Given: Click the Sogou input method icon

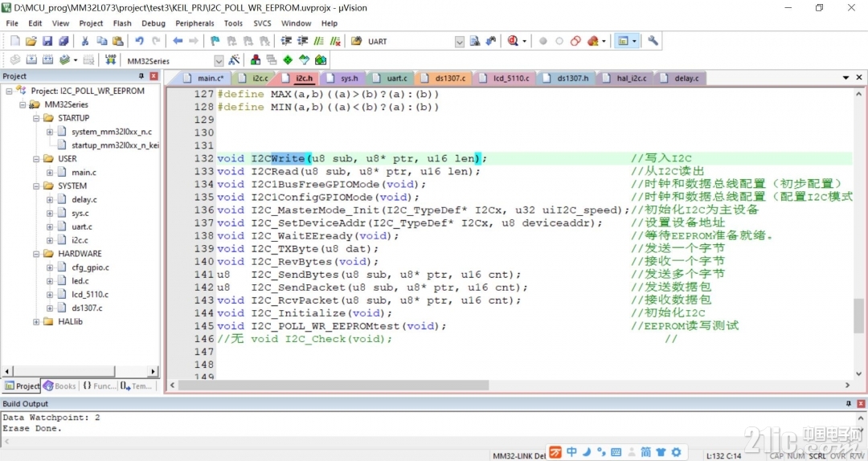Looking at the screenshot, I should 555,452.
